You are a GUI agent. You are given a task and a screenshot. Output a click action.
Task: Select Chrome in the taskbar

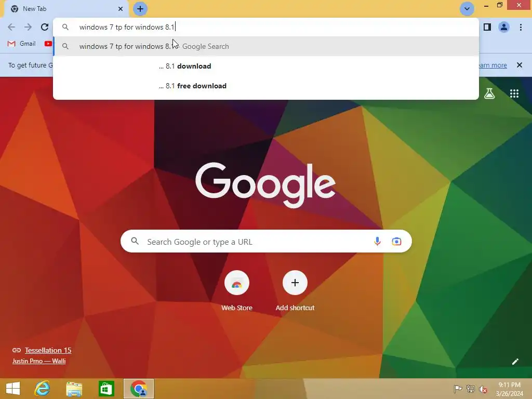click(139, 389)
